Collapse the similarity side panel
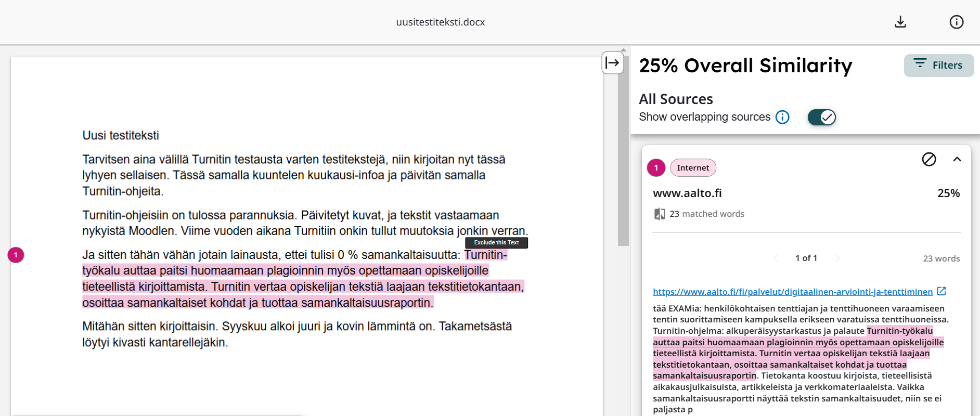The width and height of the screenshot is (980, 416). [612, 63]
